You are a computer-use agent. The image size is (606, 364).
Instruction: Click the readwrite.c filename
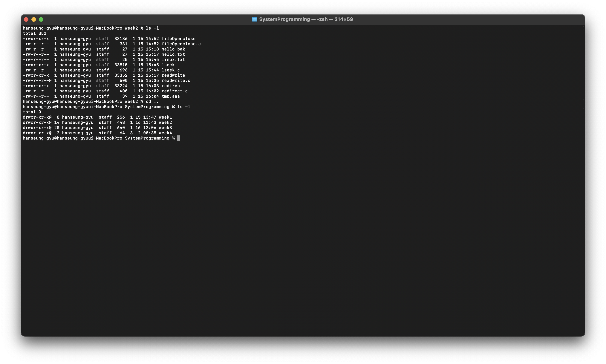tap(176, 81)
